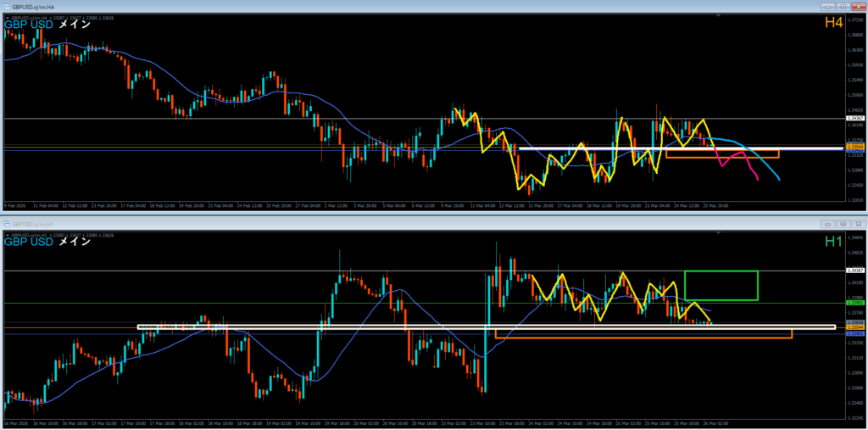Click 1.32010 on the H4 price scale
The width and height of the screenshot is (868, 430).
[x=856, y=200]
